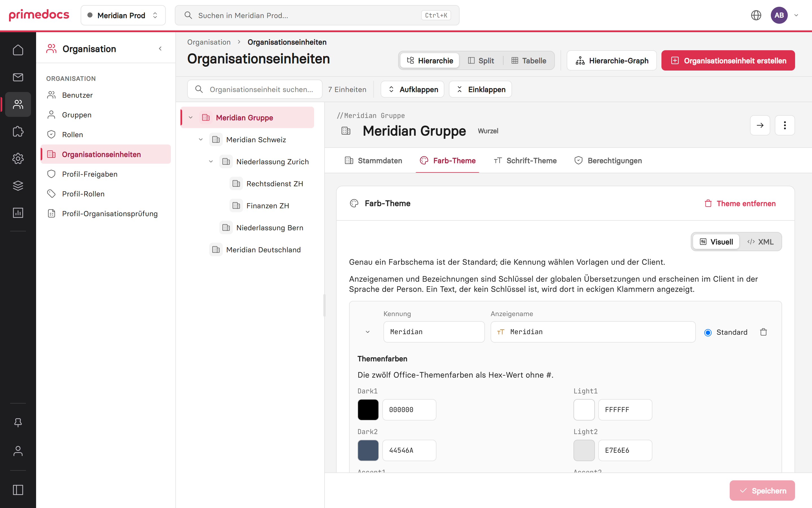Collapse the Organisation sidebar with chevron
The image size is (812, 508).
click(x=160, y=49)
